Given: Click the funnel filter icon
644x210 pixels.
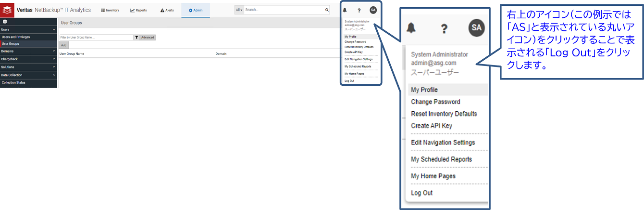Looking at the screenshot, I should pyautogui.click(x=136, y=37).
